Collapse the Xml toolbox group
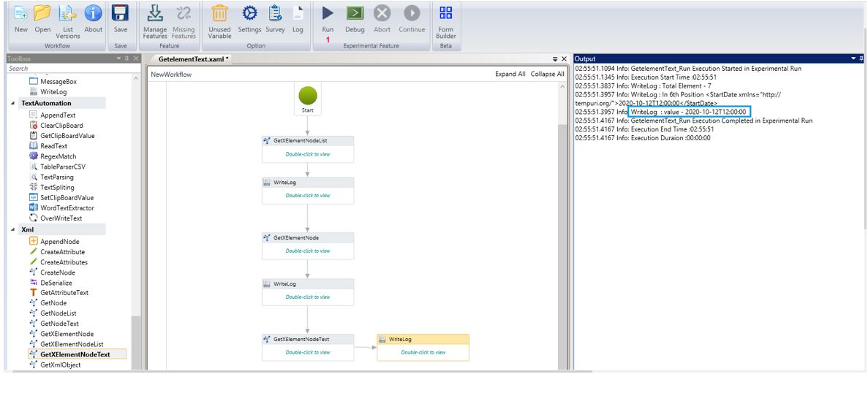Screen dimensions: 868x412 (12, 229)
